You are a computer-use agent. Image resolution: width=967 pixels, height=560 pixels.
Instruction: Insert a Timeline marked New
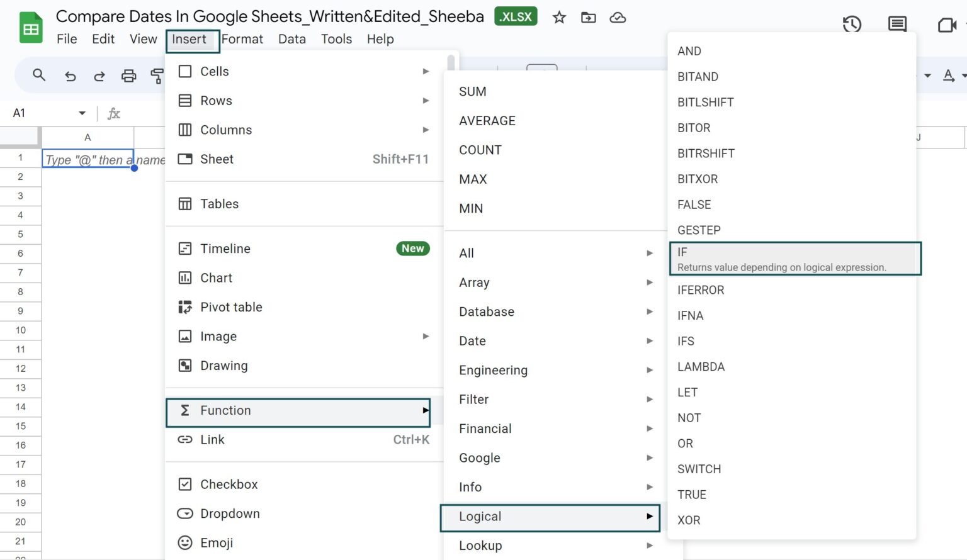pyautogui.click(x=305, y=249)
